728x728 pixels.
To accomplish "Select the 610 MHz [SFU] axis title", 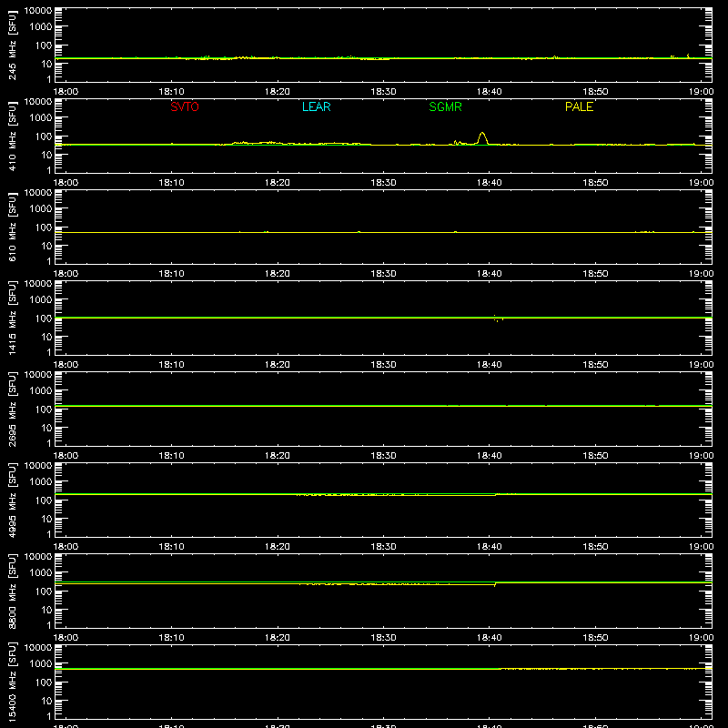I will coord(12,227).
